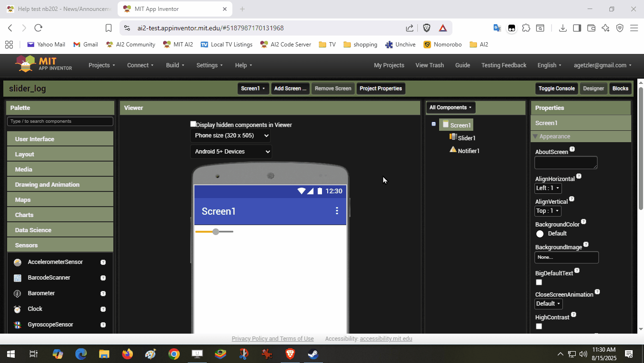Click the Clock component icon
This screenshot has width=644, height=363.
[x=18, y=309]
